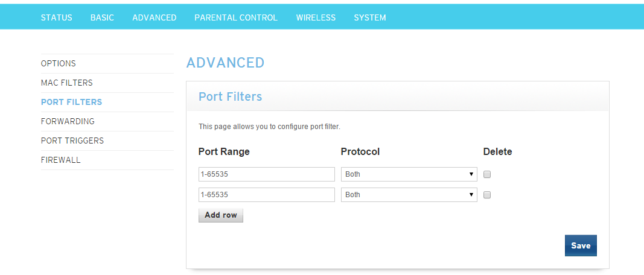Navigate to the WIRELESS tab
This screenshot has height=275, width=644.
316,17
